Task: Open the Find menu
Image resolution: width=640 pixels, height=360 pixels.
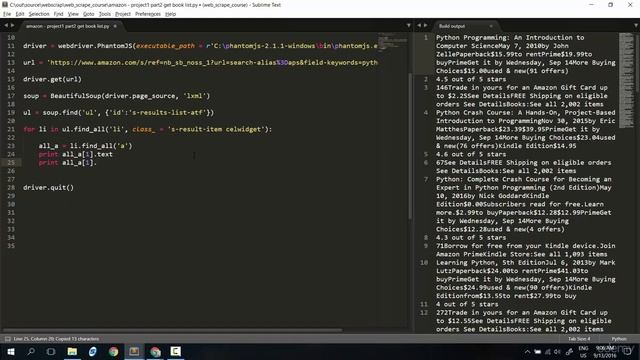Action: tap(58, 14)
